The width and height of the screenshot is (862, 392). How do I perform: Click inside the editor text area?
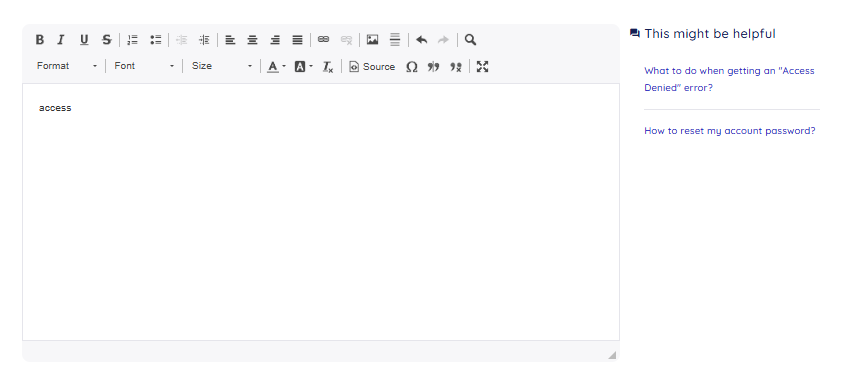321,212
